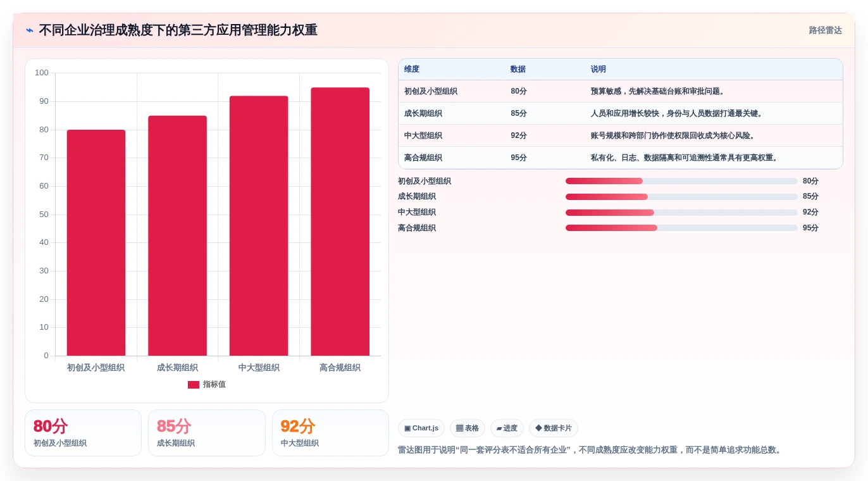
Task: Click the 中大型组织 progress bar
Action: [x=681, y=213]
